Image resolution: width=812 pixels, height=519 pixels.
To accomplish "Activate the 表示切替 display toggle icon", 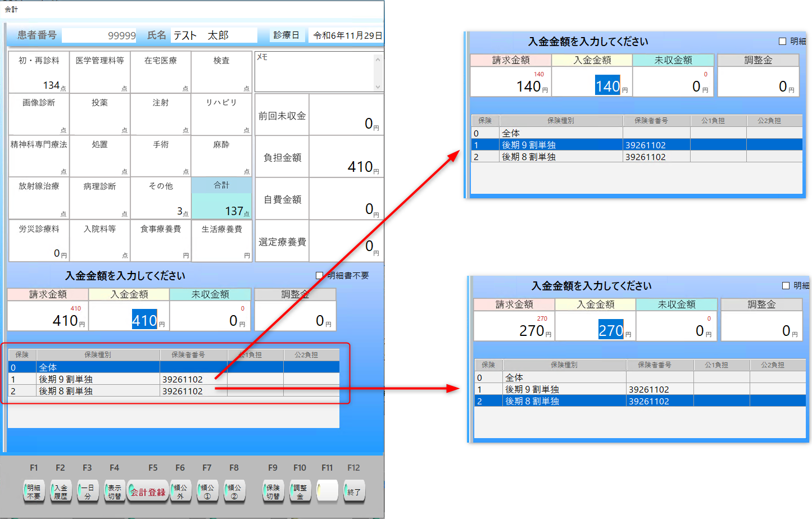I will point(115,491).
